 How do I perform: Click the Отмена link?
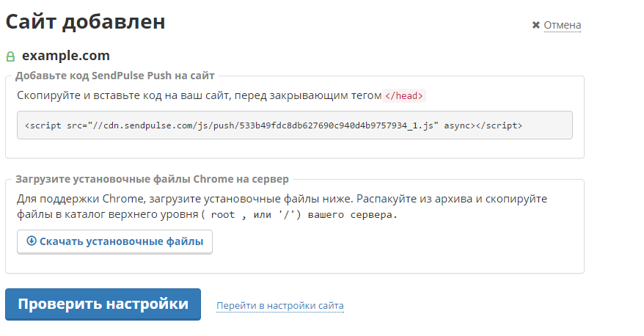coord(562,26)
